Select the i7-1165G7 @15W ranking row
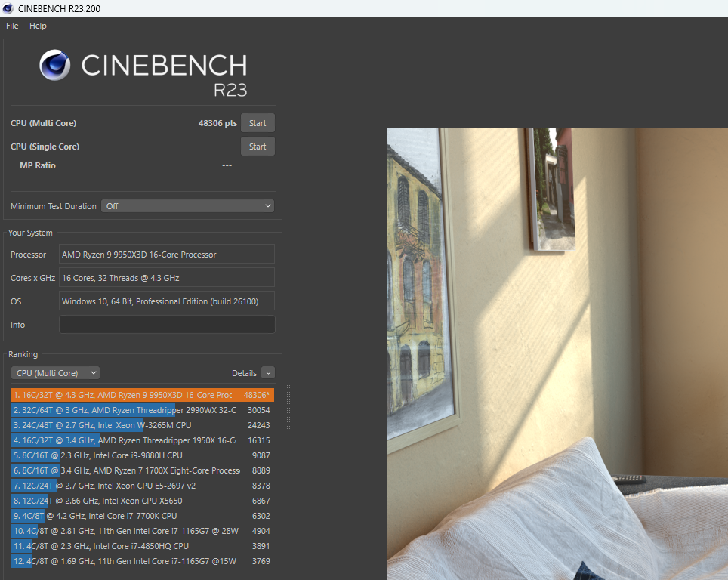Screen dimensions: 728x580 142,561
